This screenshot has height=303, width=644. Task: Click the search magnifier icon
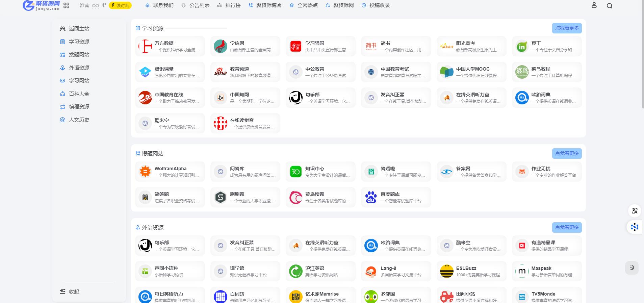click(610, 5)
